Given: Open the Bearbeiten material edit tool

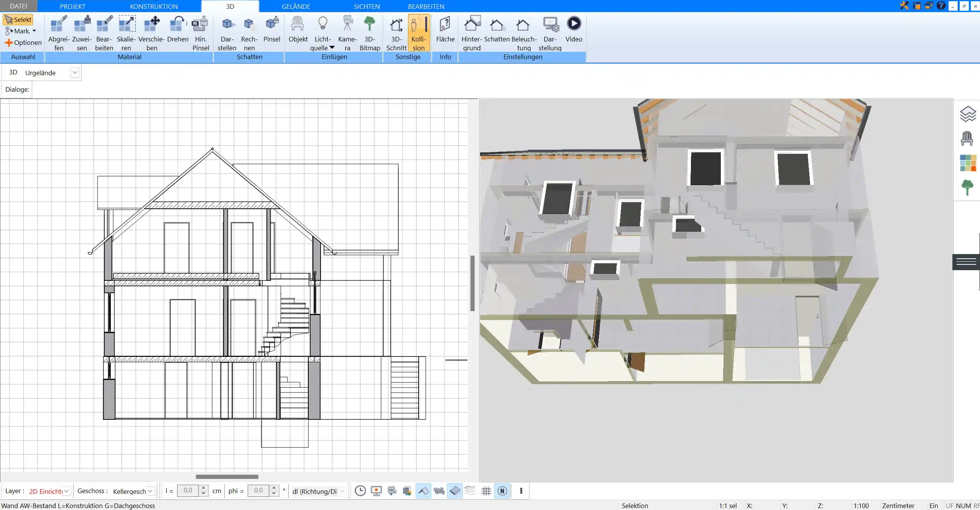Looking at the screenshot, I should (104, 33).
